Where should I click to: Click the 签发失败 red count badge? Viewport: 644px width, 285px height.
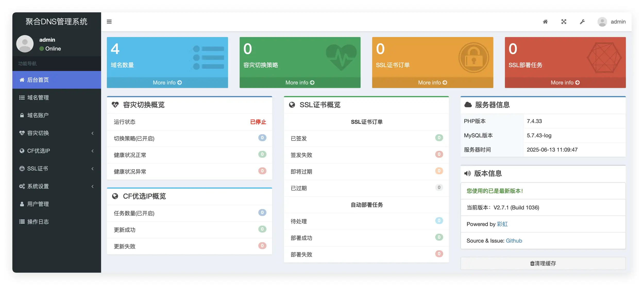439,154
